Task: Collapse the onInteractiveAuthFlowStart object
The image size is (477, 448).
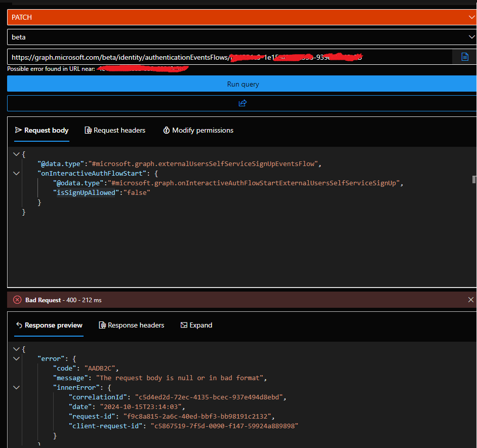Action: (x=16, y=173)
